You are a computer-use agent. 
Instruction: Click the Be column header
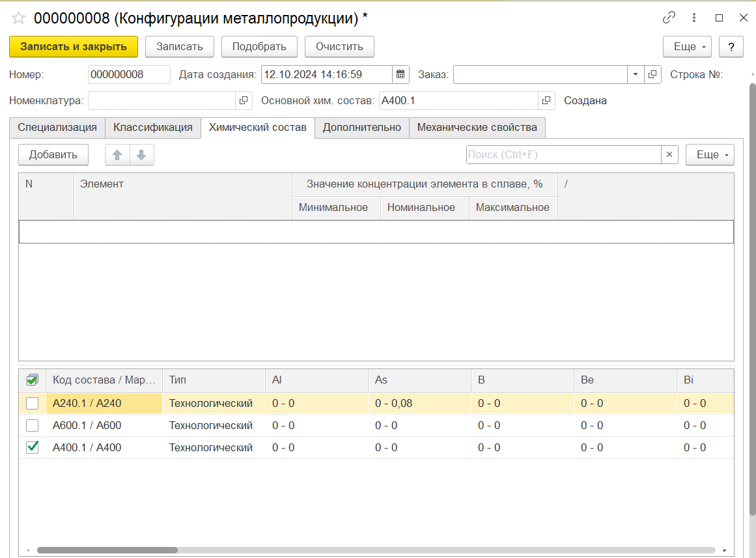pyautogui.click(x=625, y=380)
